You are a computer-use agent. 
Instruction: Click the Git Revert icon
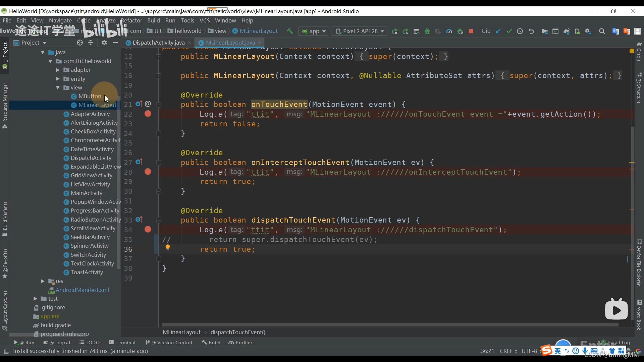tap(531, 31)
